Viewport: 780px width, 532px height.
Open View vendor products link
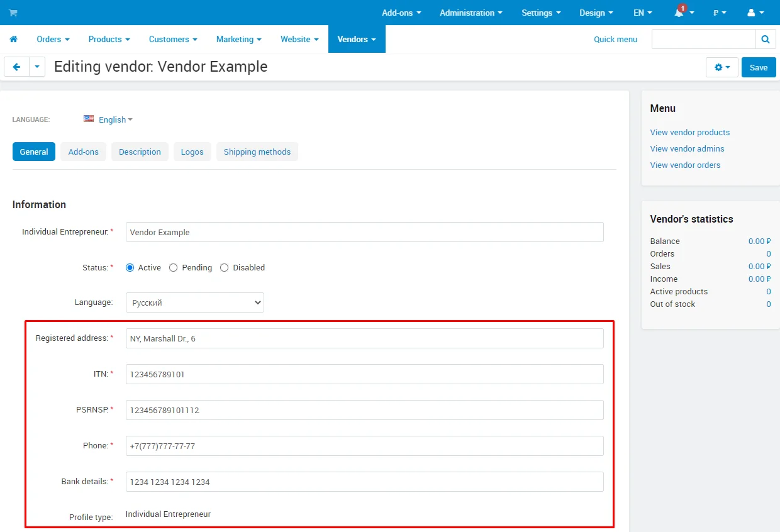(x=689, y=132)
